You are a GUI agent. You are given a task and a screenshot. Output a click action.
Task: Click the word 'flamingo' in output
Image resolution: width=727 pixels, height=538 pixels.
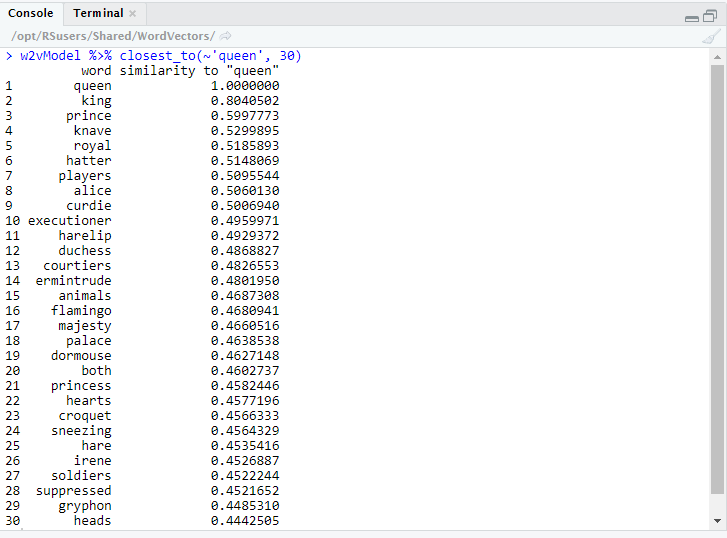tap(81, 311)
